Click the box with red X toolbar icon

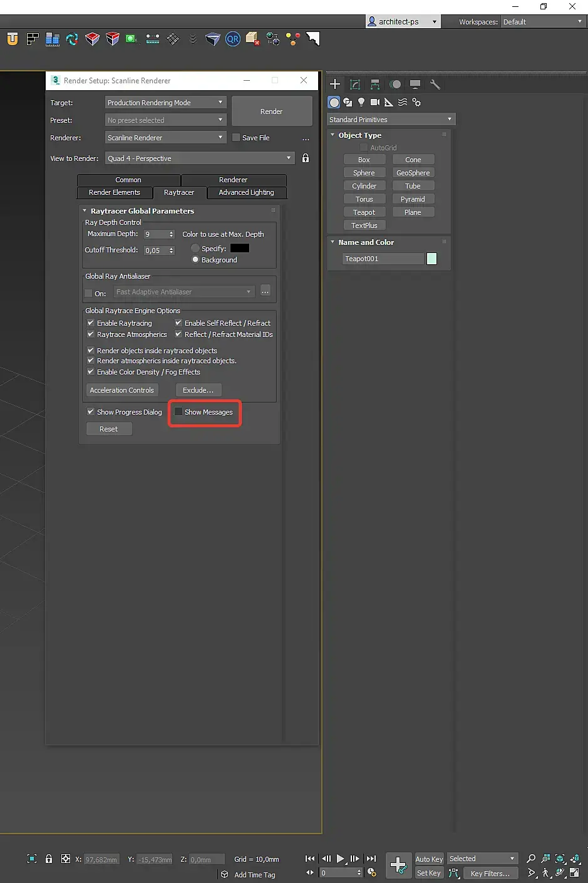[x=253, y=39]
